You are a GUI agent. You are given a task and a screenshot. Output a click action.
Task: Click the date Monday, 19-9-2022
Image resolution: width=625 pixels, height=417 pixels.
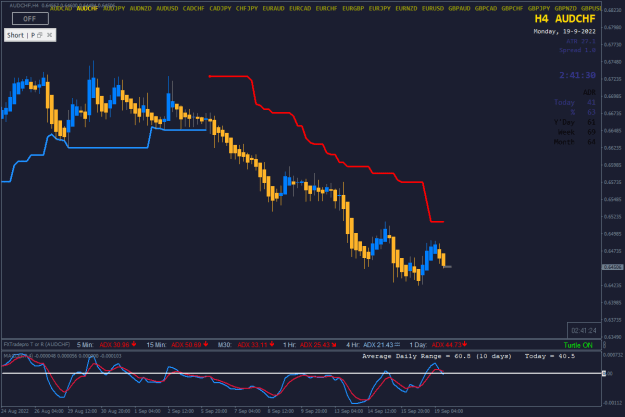click(565, 31)
